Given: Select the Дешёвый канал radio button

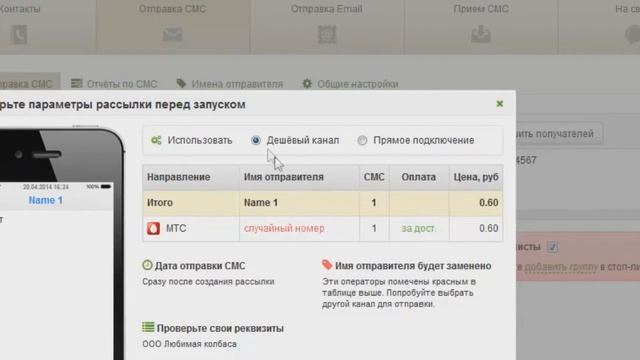Looking at the screenshot, I should point(256,140).
